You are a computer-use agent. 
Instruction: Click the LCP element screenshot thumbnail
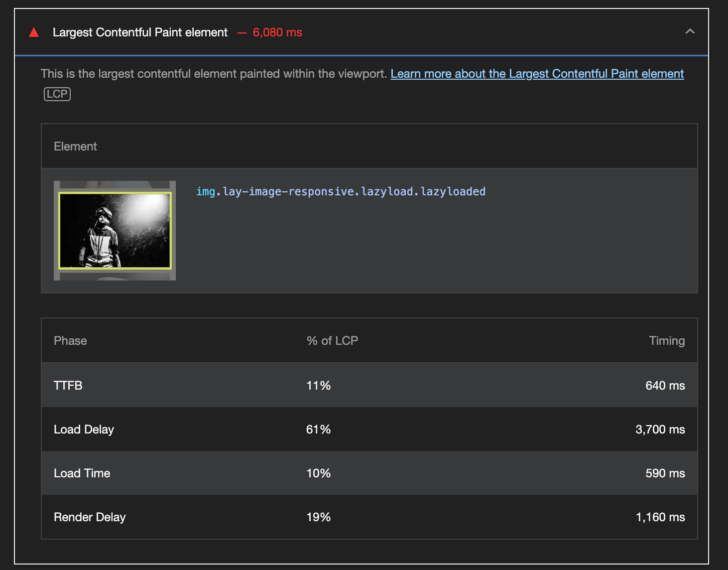coord(115,230)
